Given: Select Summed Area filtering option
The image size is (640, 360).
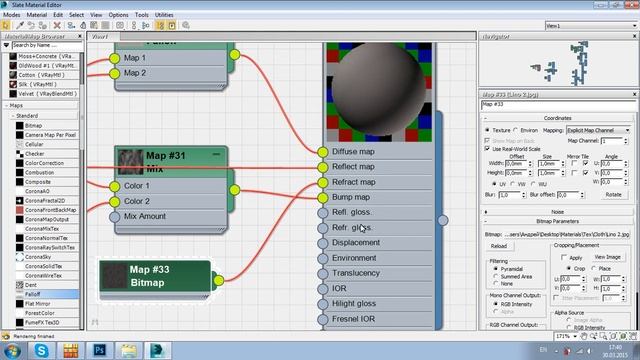Looking at the screenshot, I should tap(496, 276).
